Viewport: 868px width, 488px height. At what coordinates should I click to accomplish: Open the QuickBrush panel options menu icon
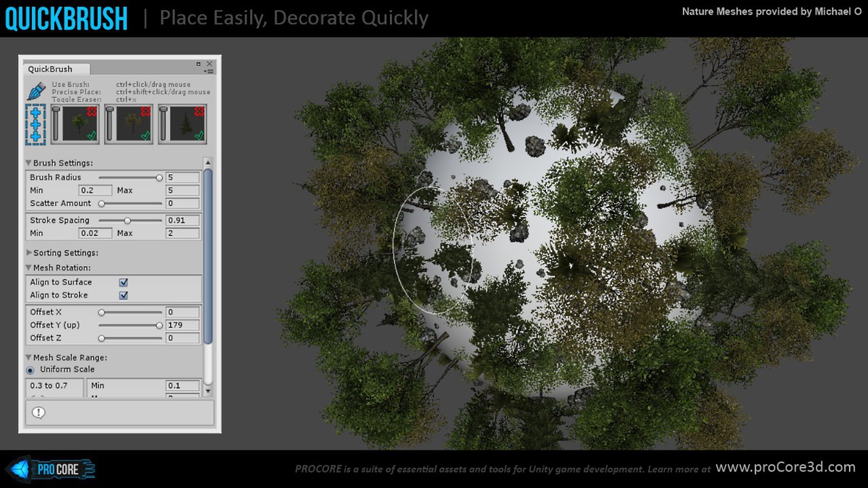[210, 71]
